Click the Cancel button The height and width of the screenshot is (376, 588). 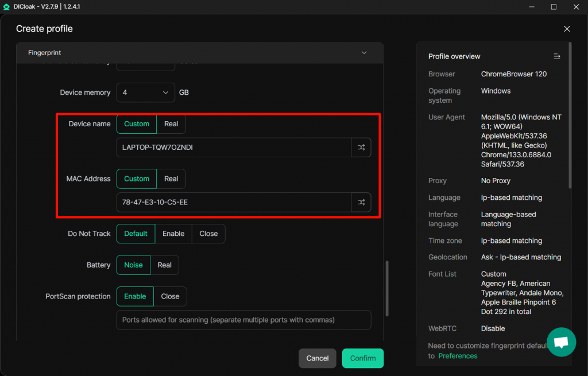317,358
